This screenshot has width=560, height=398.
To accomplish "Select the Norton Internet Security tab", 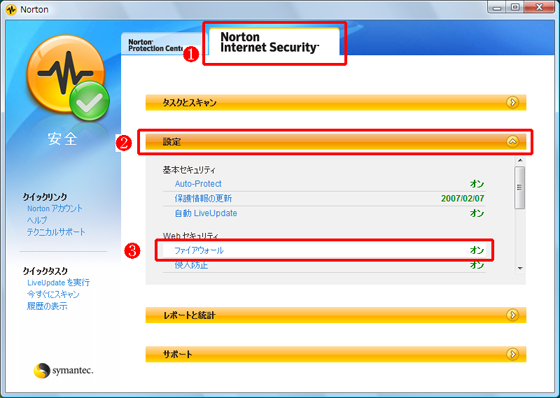I will click(x=274, y=42).
